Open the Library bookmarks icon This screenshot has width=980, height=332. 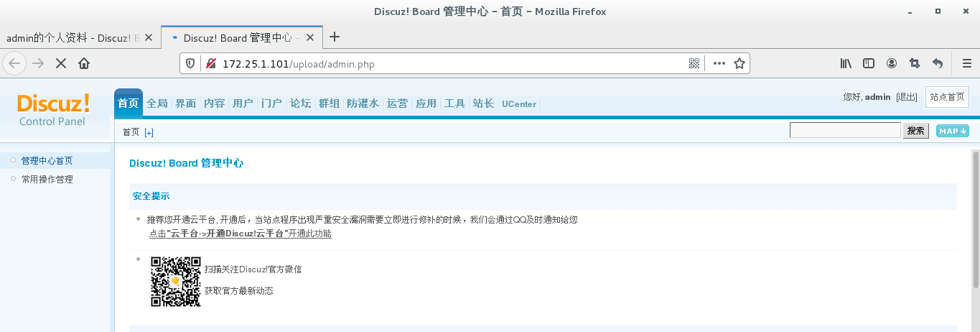[846, 63]
